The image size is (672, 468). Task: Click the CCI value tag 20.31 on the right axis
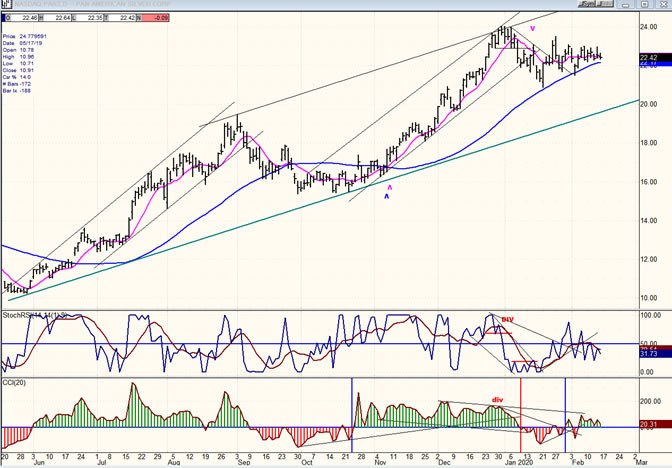tap(651, 425)
